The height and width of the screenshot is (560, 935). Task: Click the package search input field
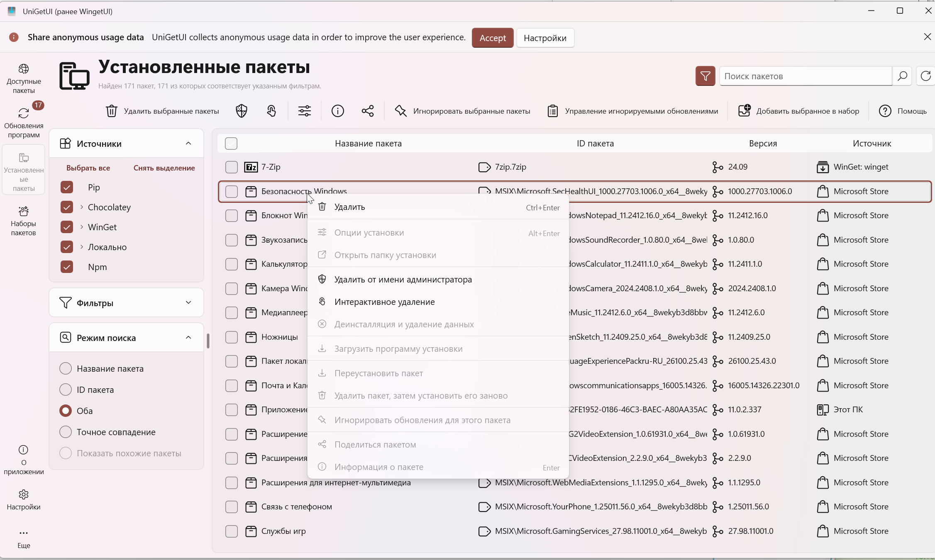coord(805,76)
